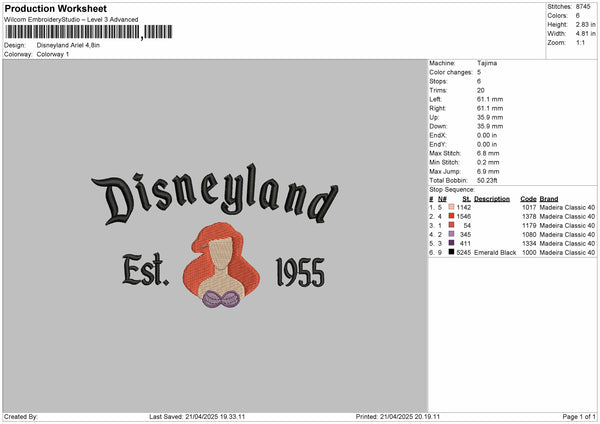600x424 pixels.
Task: Click thread code '1179'
Action: coord(529,225)
